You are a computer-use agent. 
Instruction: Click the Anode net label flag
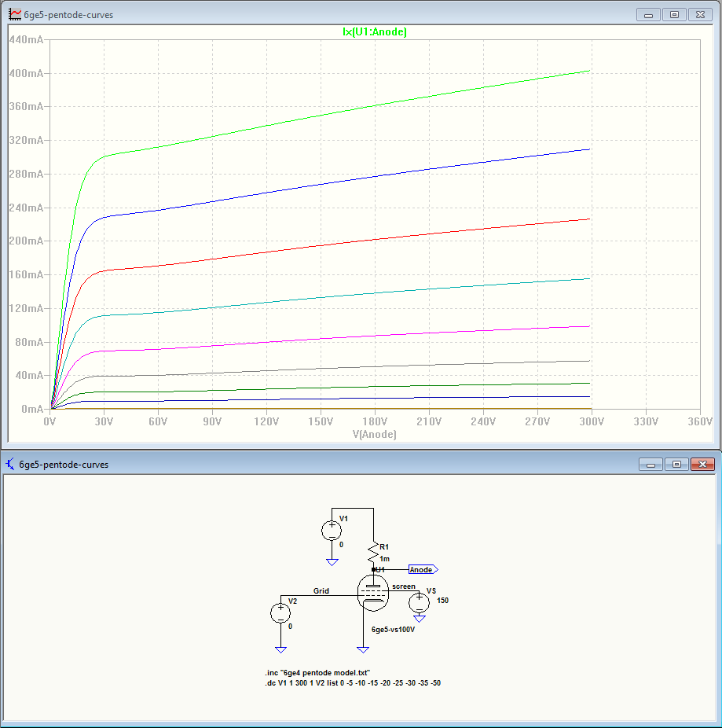click(423, 570)
